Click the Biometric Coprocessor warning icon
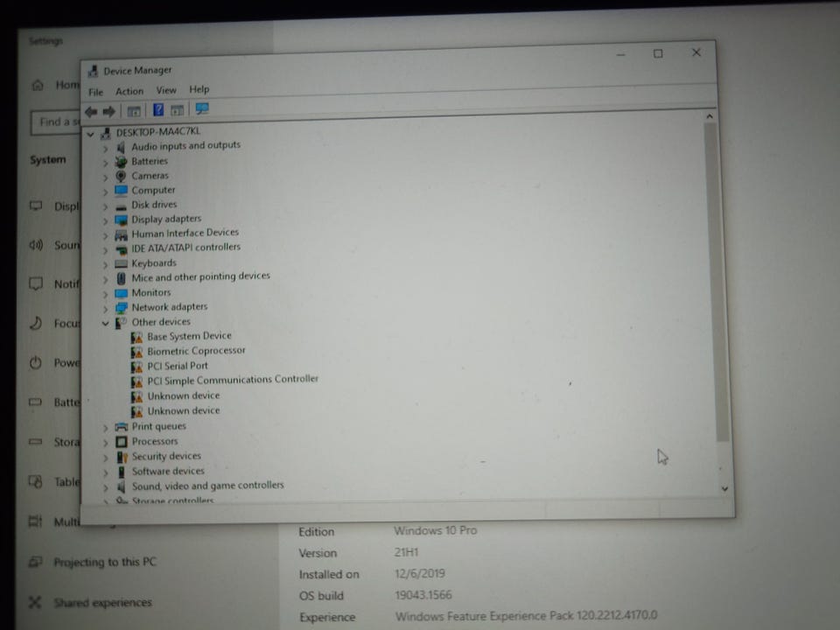This screenshot has height=630, width=840. coord(136,352)
